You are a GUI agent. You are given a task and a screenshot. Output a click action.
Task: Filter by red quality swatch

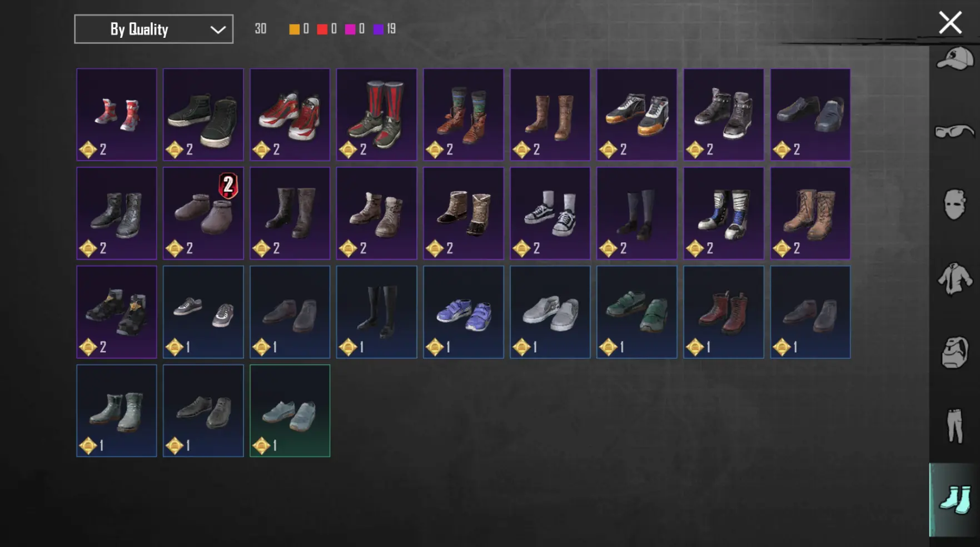[x=322, y=29]
